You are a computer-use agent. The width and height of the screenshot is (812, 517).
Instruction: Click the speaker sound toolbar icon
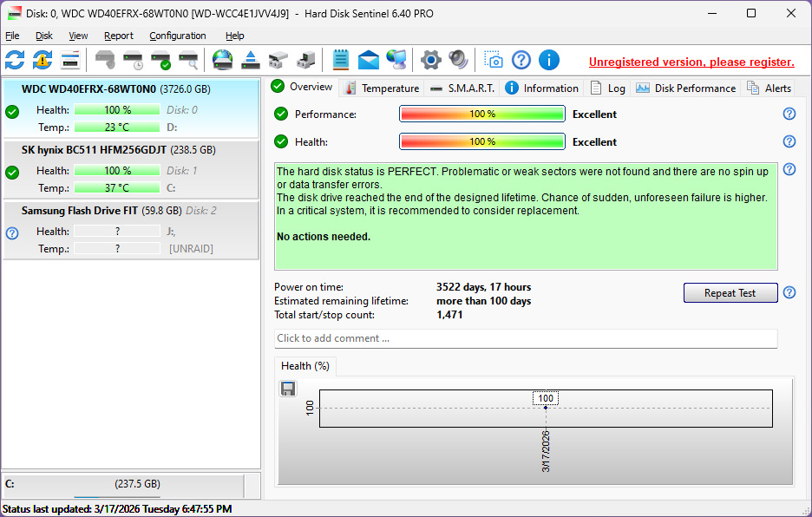pyautogui.click(x=458, y=60)
